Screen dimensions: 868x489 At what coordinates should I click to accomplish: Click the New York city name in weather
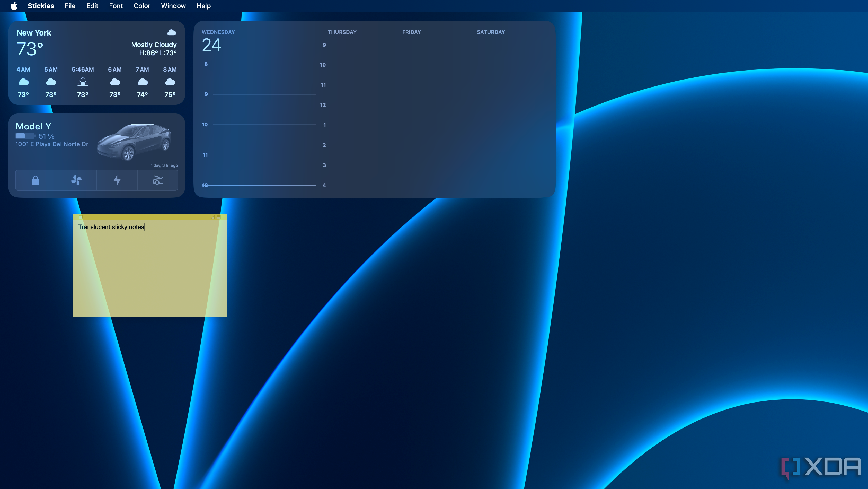coord(34,33)
